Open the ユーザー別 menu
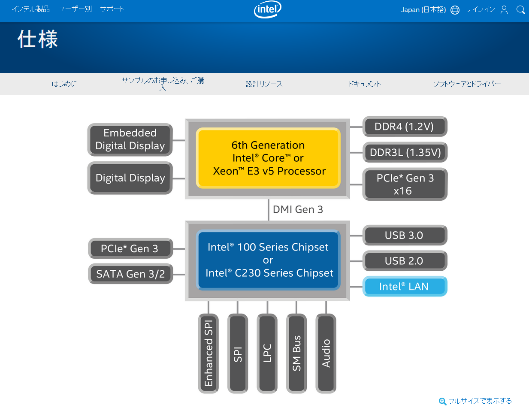529x420 pixels. coord(75,9)
